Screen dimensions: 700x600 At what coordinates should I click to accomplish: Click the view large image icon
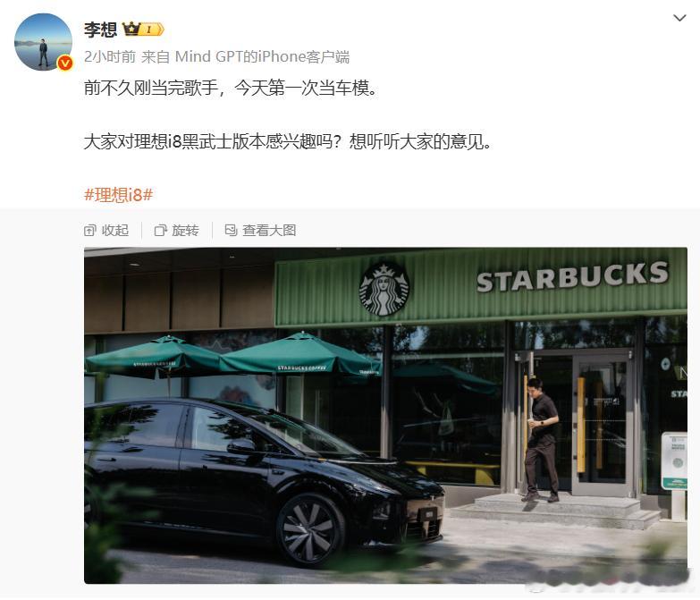231,231
